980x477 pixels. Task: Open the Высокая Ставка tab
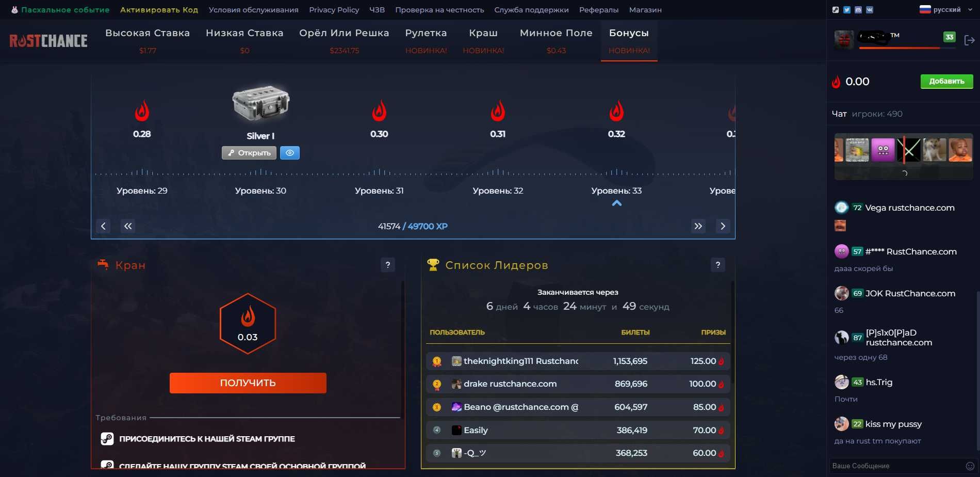pos(148,41)
